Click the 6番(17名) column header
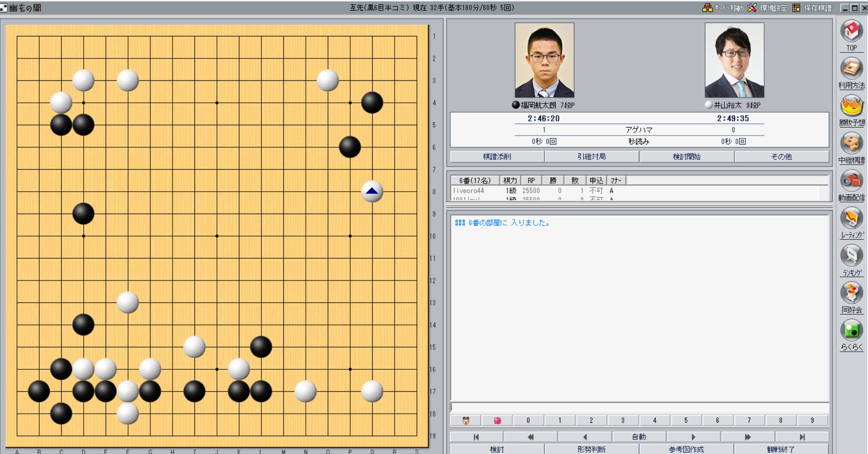 coord(475,180)
